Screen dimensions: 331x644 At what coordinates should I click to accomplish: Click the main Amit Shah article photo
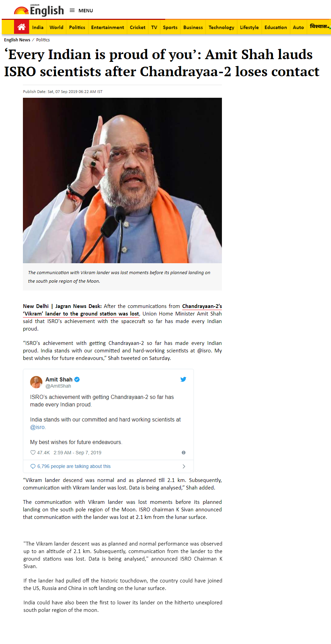point(122,180)
